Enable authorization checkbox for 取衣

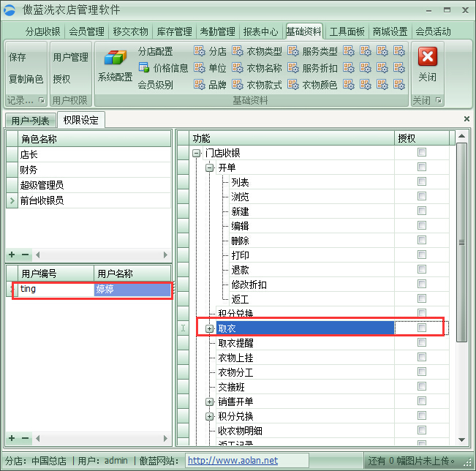pyautogui.click(x=421, y=328)
